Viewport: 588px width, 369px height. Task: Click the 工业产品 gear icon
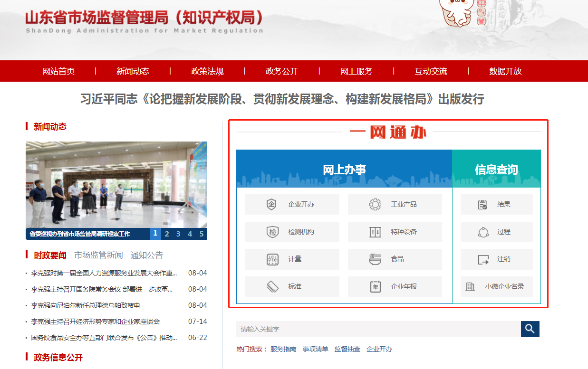click(x=375, y=205)
